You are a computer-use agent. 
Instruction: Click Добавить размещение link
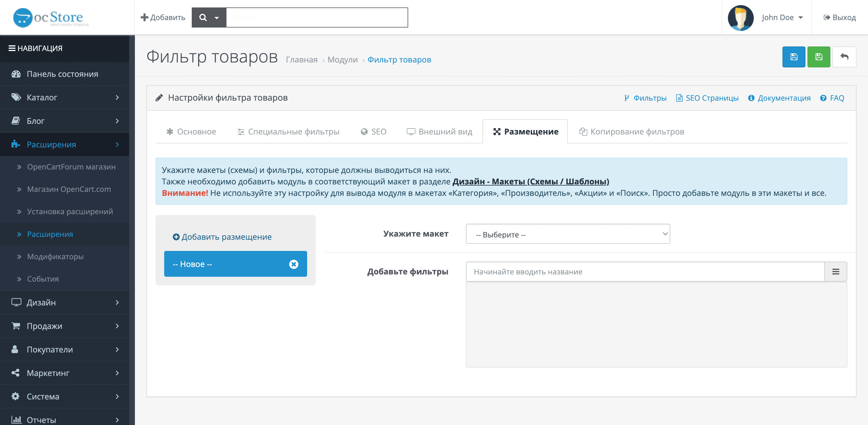pos(222,237)
